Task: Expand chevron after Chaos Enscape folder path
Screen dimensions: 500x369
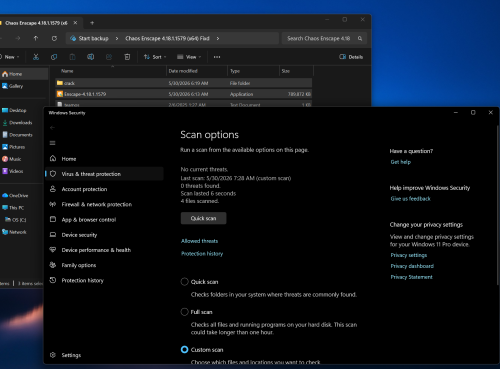Action: tap(218, 38)
